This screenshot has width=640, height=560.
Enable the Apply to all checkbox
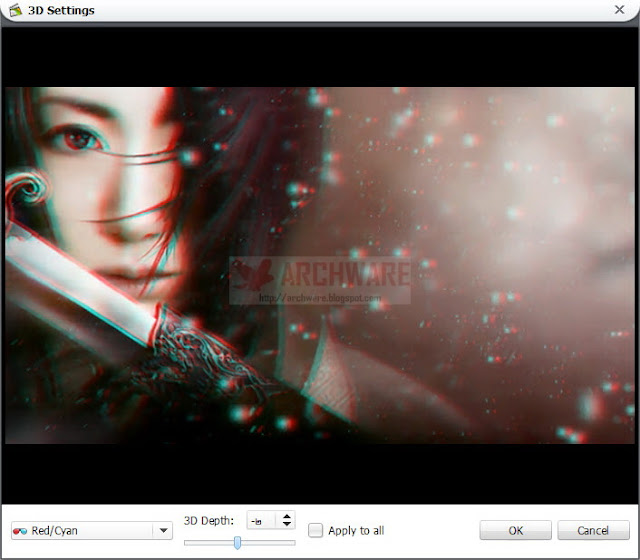click(x=316, y=531)
